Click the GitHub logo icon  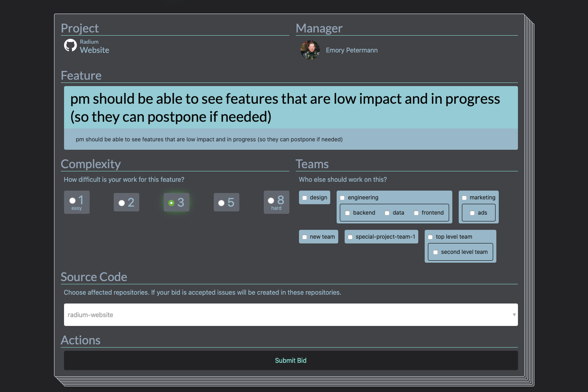(x=70, y=46)
